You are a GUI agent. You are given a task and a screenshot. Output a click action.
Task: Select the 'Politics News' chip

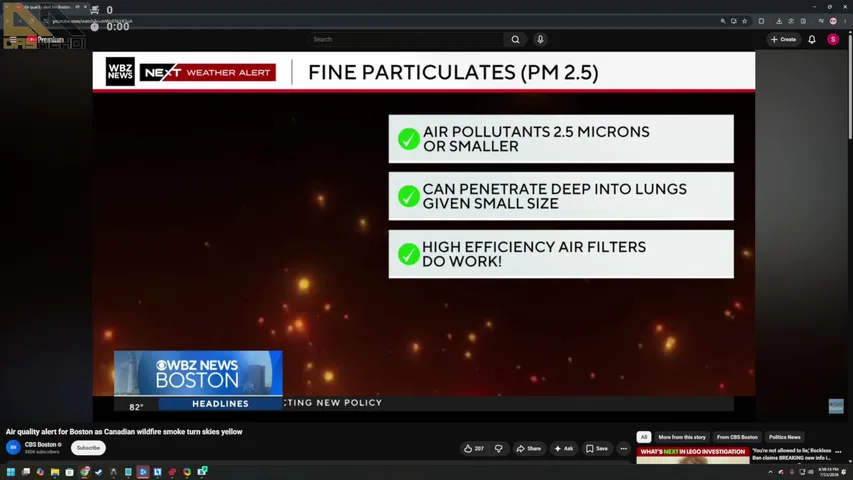[784, 437]
